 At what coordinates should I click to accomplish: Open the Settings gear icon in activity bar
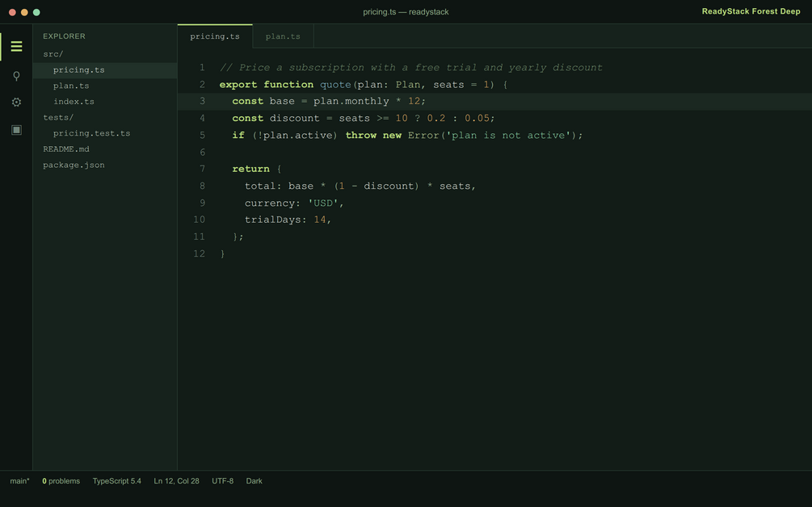tap(17, 103)
